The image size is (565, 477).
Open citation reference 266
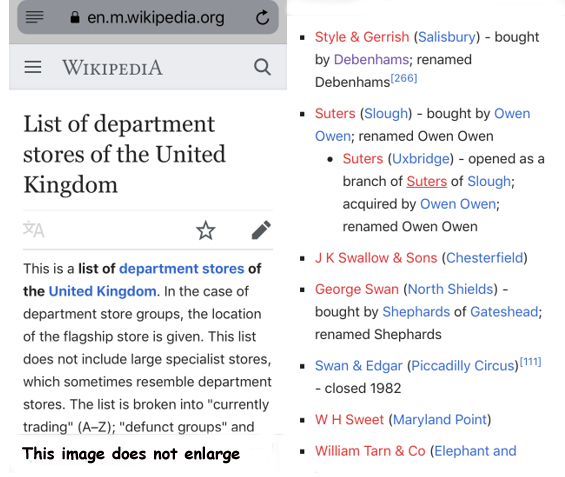point(404,78)
